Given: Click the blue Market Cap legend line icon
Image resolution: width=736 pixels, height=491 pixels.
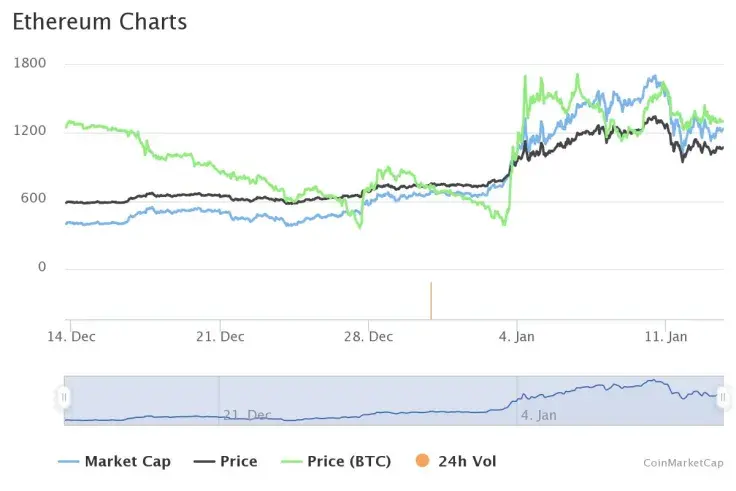Looking at the screenshot, I should click(x=68, y=462).
